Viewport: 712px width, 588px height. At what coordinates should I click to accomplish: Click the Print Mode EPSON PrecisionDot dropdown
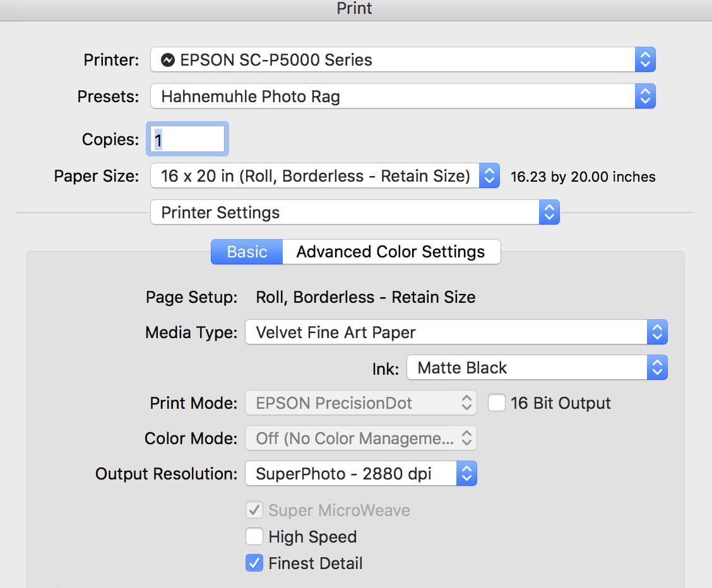(x=360, y=403)
